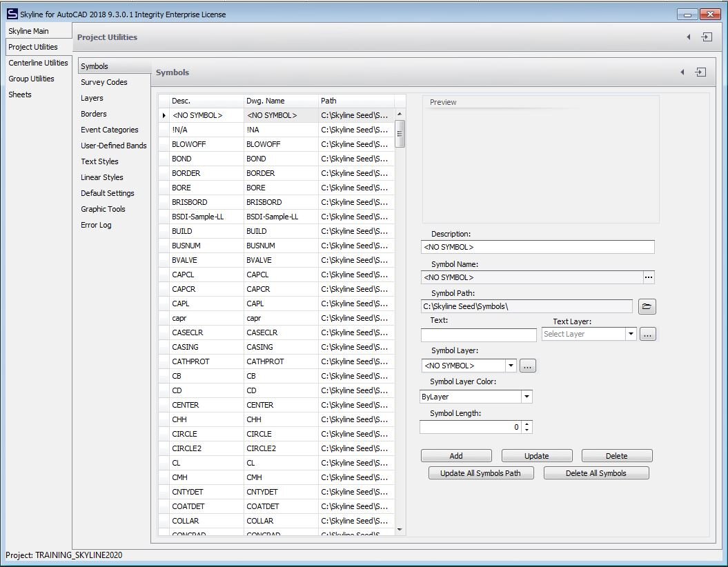Open Symbol Name ellipsis browse button
Viewport: 728px width, 567px height.
(x=649, y=277)
